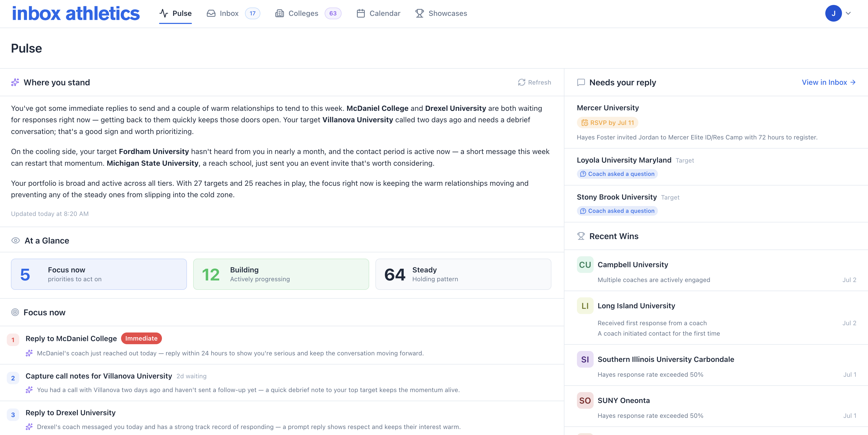Expand the account menu chevron
This screenshot has width=868, height=435.
click(x=848, y=14)
